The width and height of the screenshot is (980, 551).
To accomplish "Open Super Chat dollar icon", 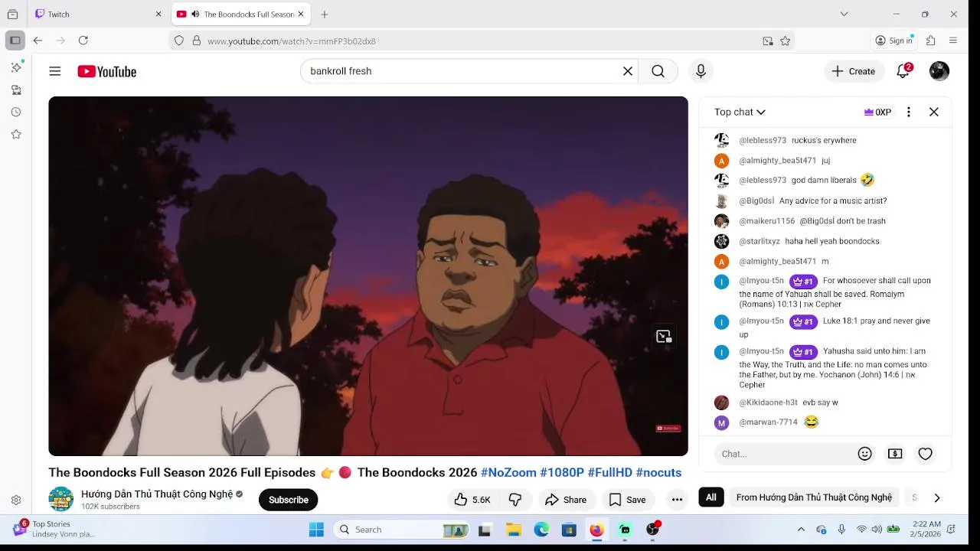I will pos(895,454).
